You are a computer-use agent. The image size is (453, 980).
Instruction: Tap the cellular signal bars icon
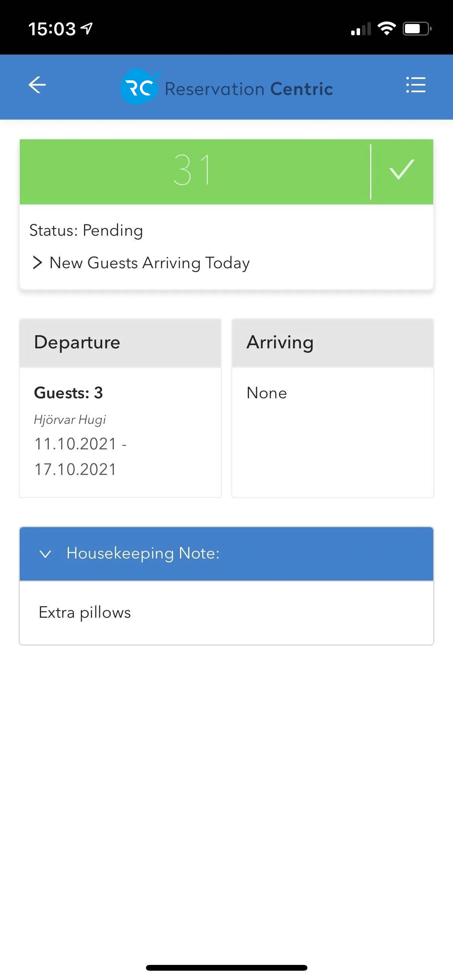coord(360,29)
